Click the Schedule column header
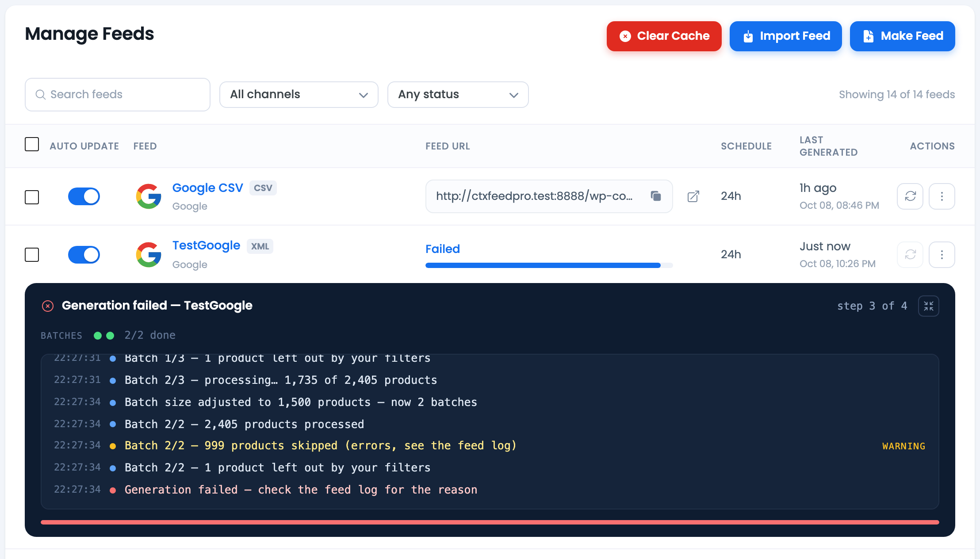The width and height of the screenshot is (980, 559). point(746,146)
